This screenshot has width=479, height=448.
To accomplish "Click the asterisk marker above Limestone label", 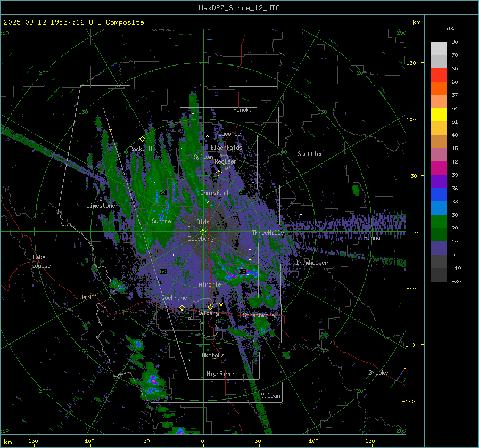I will (101, 201).
